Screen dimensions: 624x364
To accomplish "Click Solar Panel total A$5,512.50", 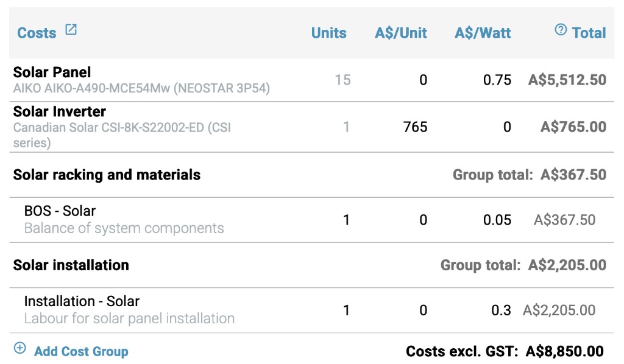I will coord(567,80).
